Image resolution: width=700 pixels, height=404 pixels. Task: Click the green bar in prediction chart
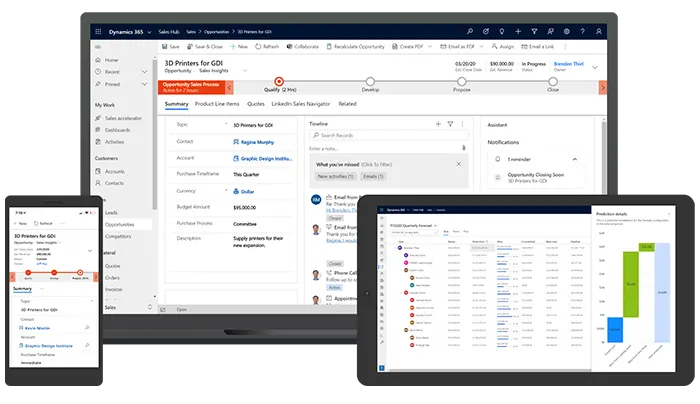pos(629,283)
